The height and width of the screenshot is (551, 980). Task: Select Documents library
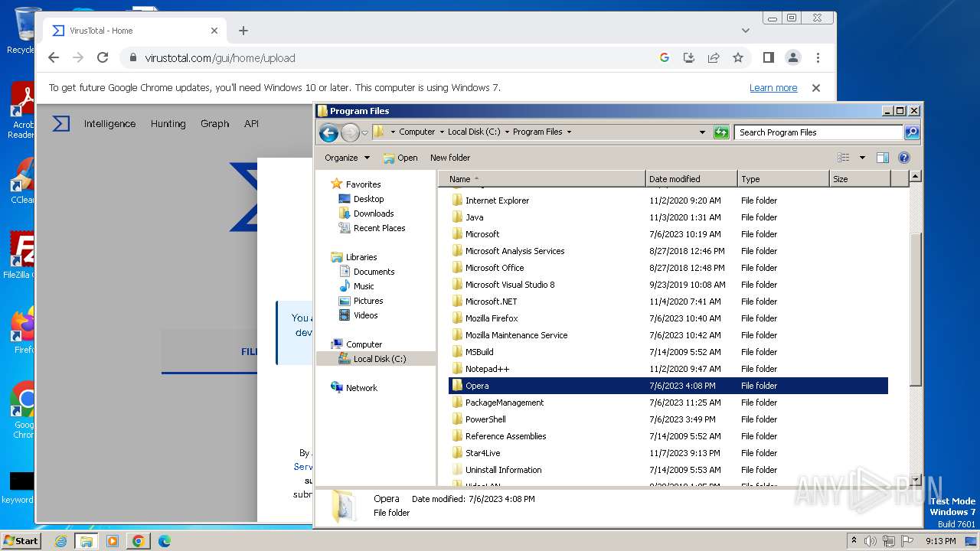coord(374,272)
